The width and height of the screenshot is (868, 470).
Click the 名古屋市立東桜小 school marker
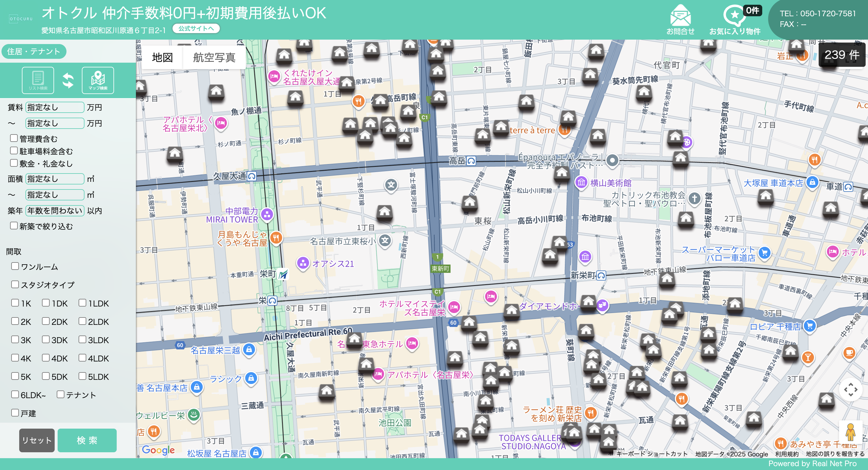pyautogui.click(x=385, y=241)
